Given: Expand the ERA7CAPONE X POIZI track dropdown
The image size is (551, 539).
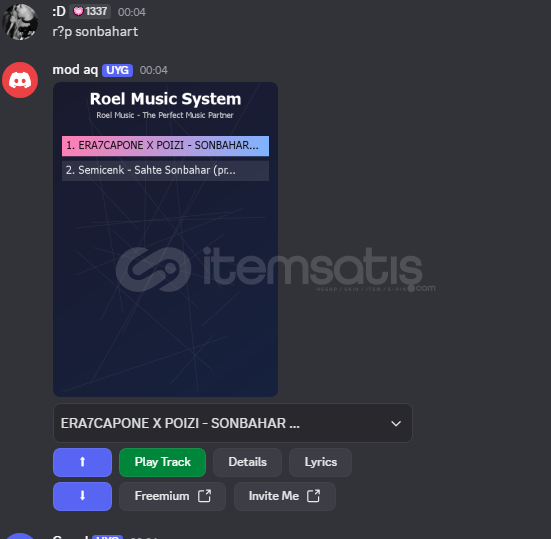Looking at the screenshot, I should point(232,423).
